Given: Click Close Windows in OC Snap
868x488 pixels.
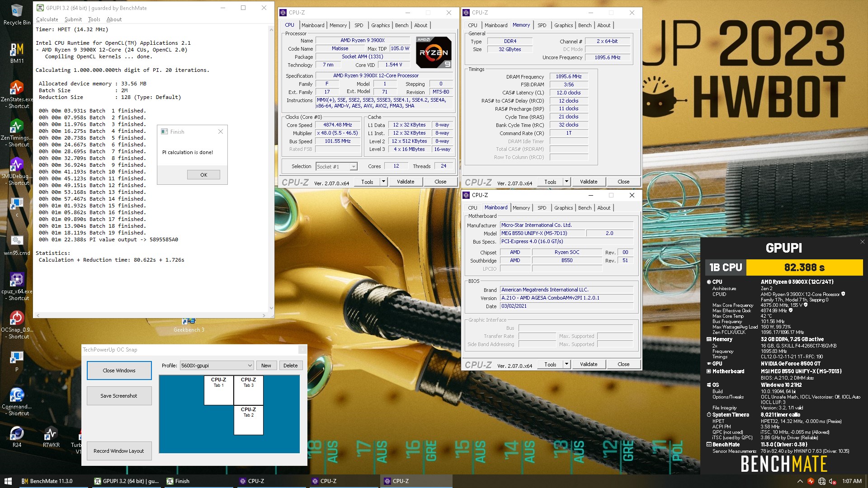Looking at the screenshot, I should click(119, 371).
